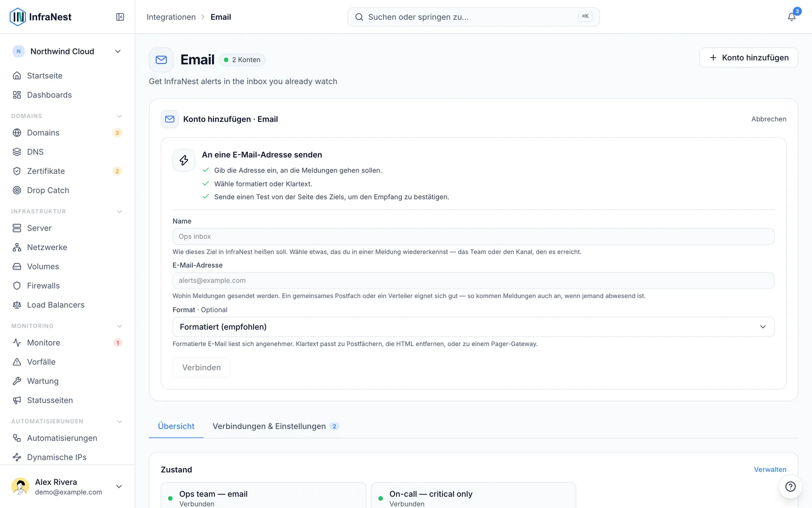Click the Server rack icon
The height and width of the screenshot is (508, 812).
pyautogui.click(x=17, y=228)
